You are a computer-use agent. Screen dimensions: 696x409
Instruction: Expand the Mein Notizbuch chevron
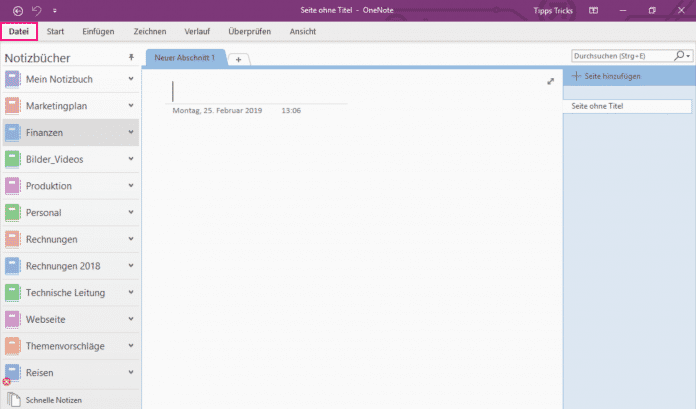(x=131, y=78)
